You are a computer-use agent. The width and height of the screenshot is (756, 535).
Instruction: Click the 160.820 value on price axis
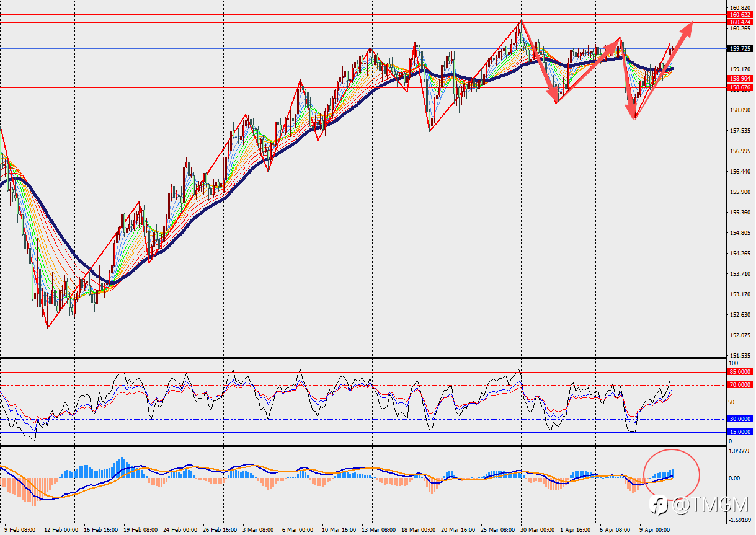point(741,7)
